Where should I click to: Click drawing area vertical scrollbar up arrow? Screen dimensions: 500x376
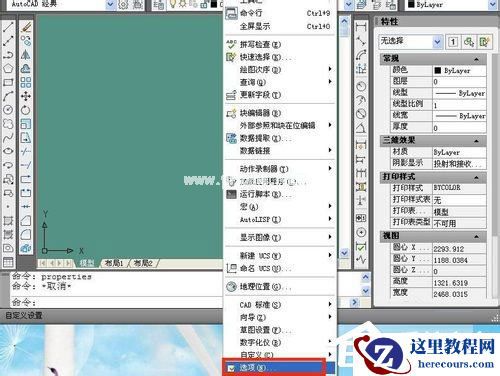(344, 22)
